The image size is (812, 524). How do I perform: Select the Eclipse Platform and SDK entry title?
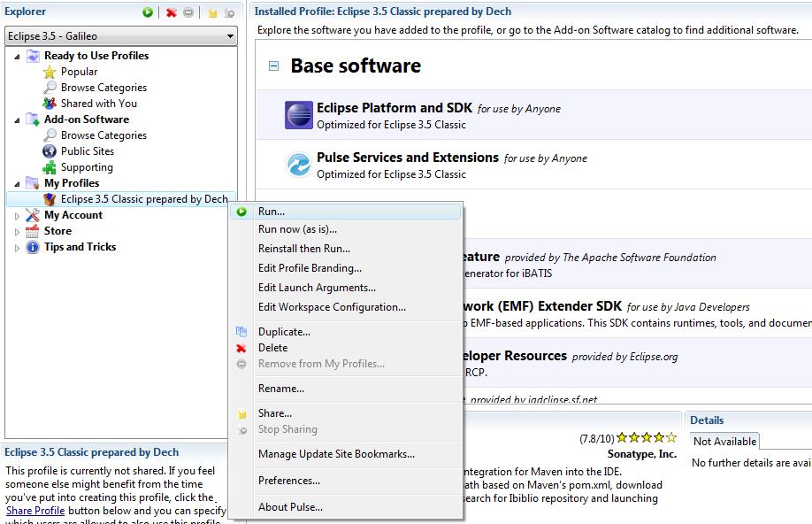pos(395,108)
